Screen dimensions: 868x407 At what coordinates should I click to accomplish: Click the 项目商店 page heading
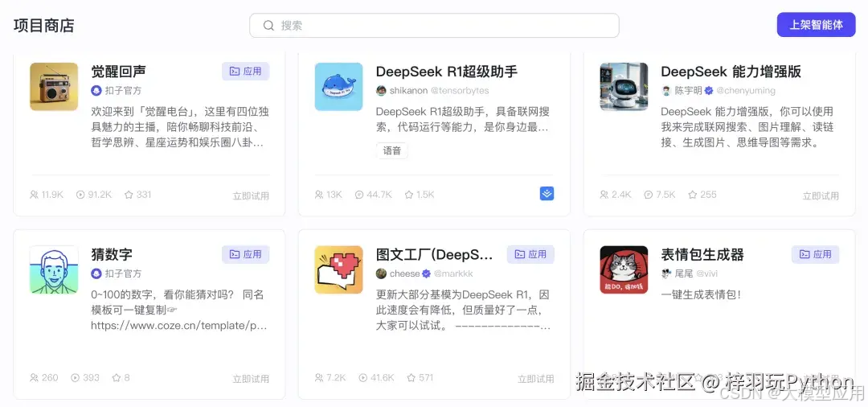[43, 26]
